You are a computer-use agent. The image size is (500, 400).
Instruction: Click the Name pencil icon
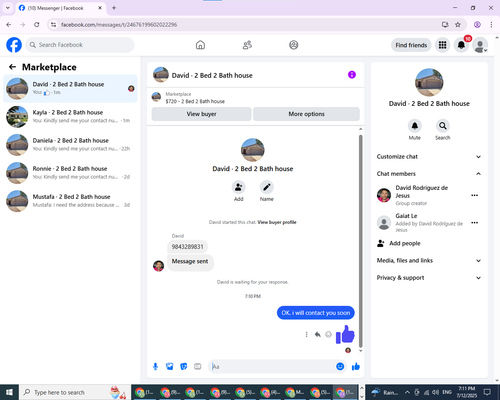pyautogui.click(x=267, y=187)
